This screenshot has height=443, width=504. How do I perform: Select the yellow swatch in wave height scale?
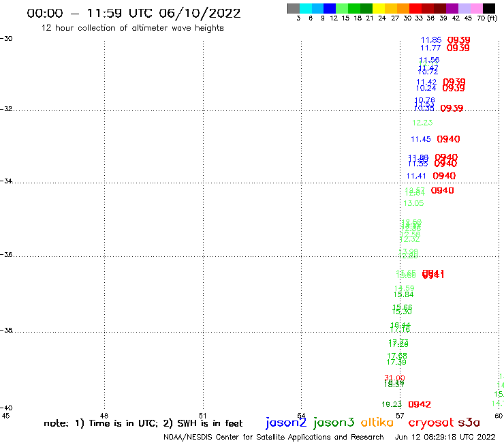coord(379,8)
